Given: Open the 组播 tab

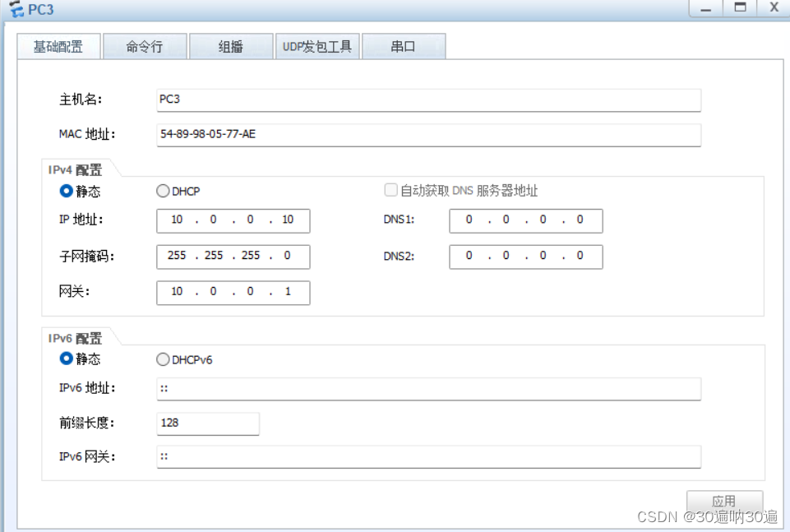Looking at the screenshot, I should [x=231, y=47].
